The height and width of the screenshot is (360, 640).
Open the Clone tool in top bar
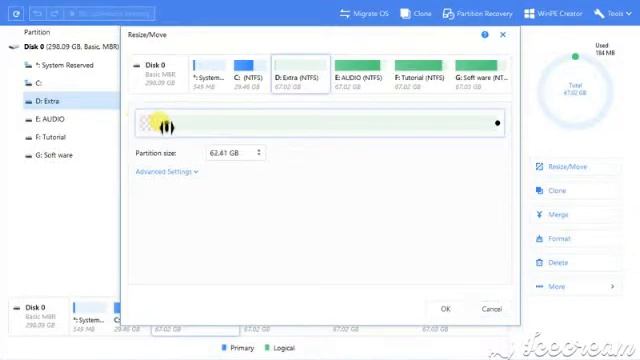416,13
